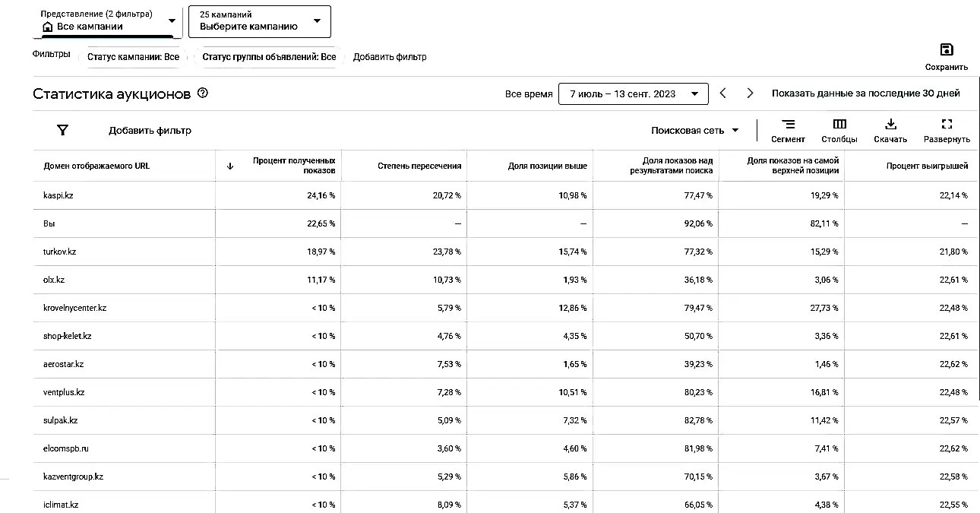Open the filter funnel icon
The height and width of the screenshot is (513, 980).
click(63, 130)
